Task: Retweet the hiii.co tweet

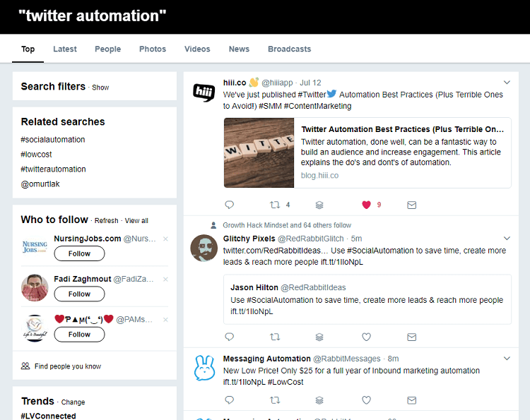Action: coord(275,205)
